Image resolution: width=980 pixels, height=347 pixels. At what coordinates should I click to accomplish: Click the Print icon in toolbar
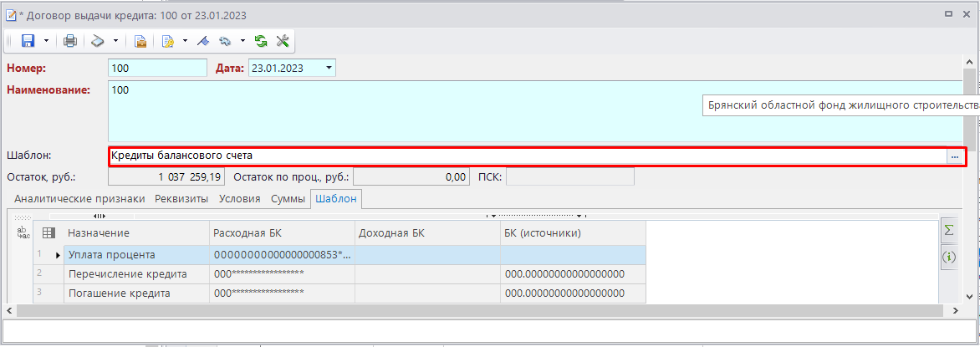70,40
